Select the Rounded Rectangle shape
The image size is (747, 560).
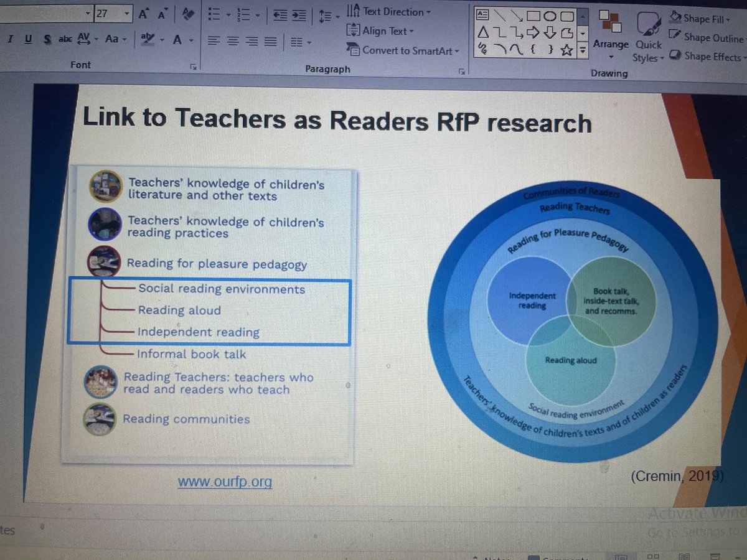point(566,17)
